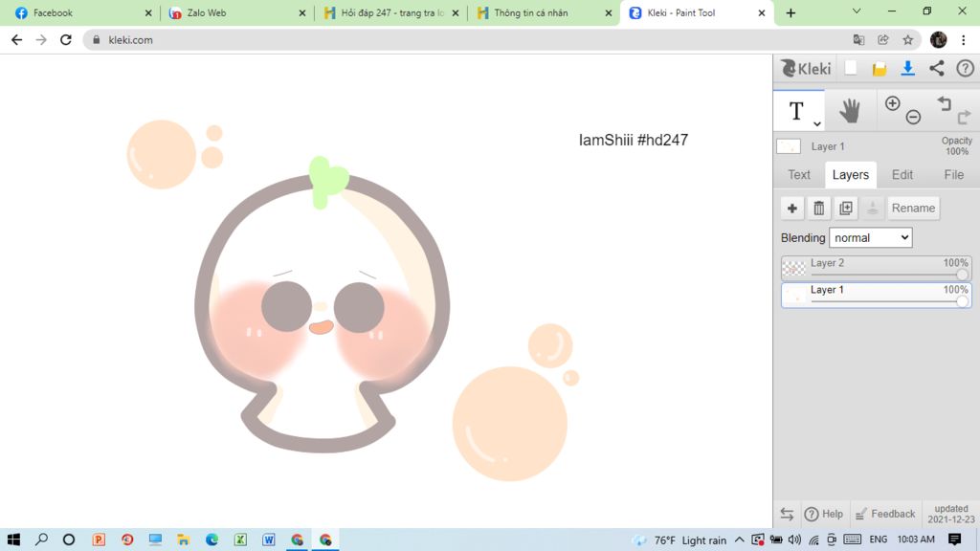Switch to the Layers tab
This screenshot has height=551, width=980.
pos(850,175)
